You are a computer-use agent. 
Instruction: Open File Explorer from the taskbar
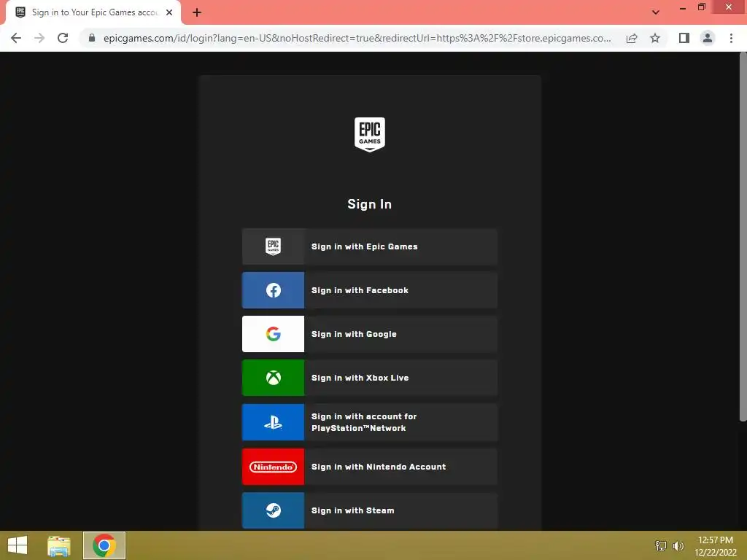pos(59,545)
